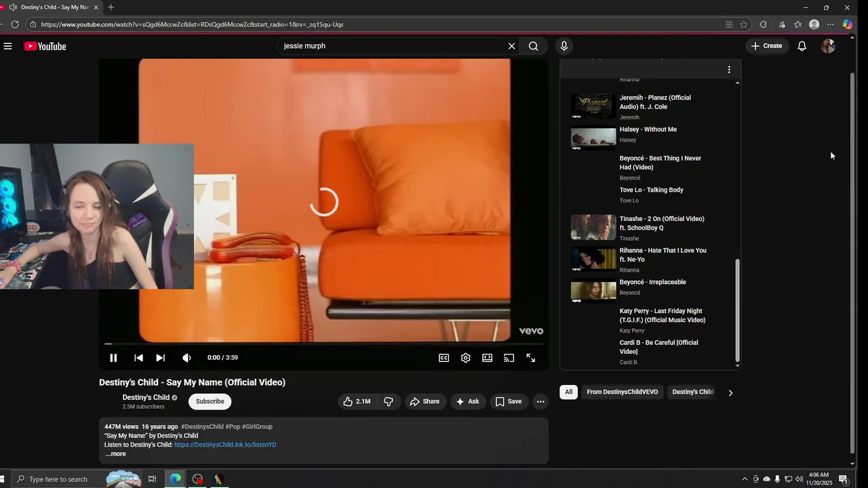Viewport: 868px width, 488px height.
Task: Dislike this video
Action: (x=389, y=401)
